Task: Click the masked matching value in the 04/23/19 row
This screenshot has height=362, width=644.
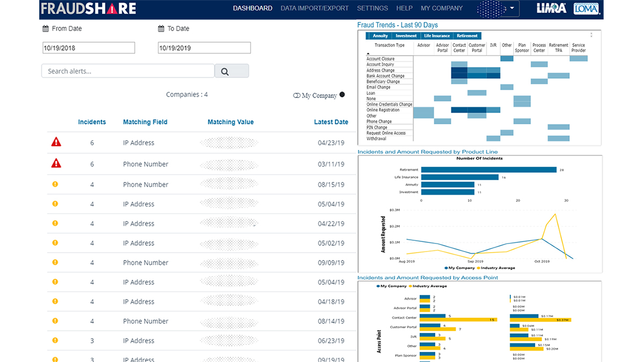Action: tap(229, 143)
